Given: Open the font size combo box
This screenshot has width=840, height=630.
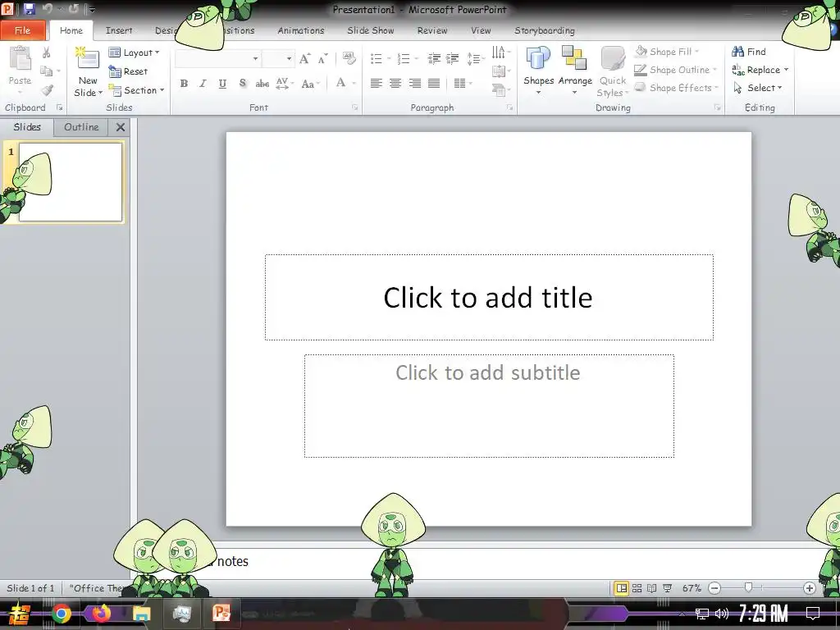Looking at the screenshot, I should click(278, 58).
